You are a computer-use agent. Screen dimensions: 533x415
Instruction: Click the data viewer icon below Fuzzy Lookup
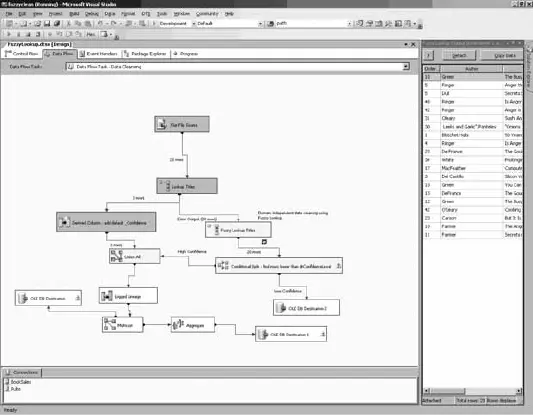pos(264,242)
